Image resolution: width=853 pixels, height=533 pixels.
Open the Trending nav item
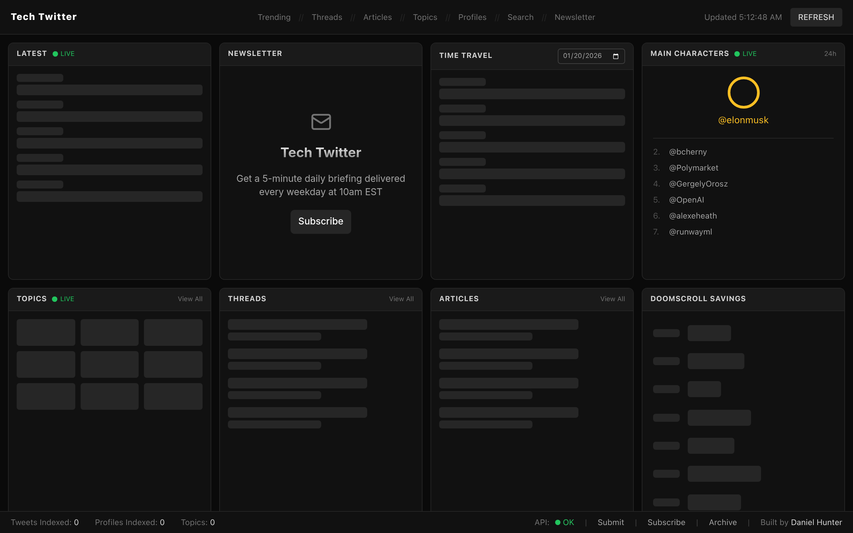(274, 17)
